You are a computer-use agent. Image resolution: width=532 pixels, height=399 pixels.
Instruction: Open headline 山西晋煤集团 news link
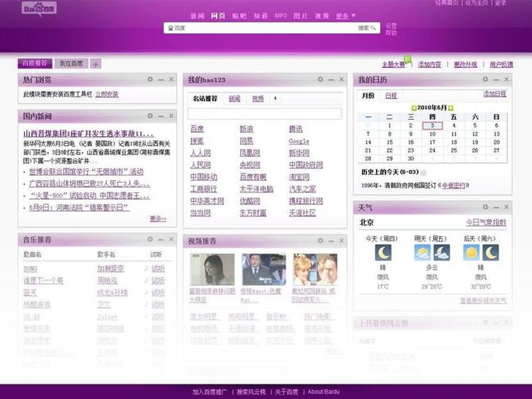[88, 134]
